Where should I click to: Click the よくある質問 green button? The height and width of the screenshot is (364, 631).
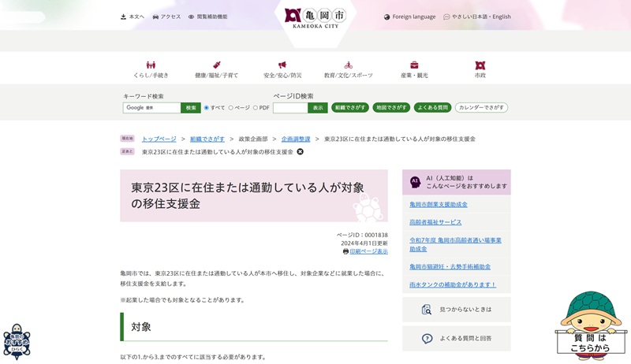432,108
